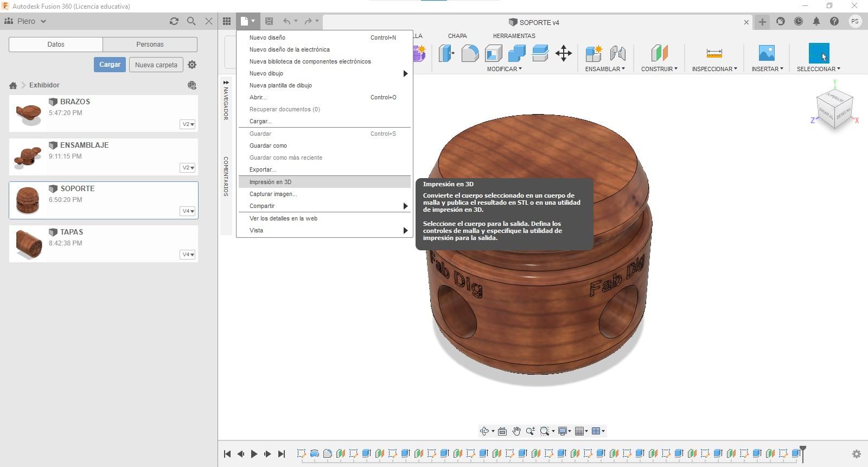Image resolution: width=868 pixels, height=467 pixels.
Task: Select the Shell tool
Action: point(494,53)
